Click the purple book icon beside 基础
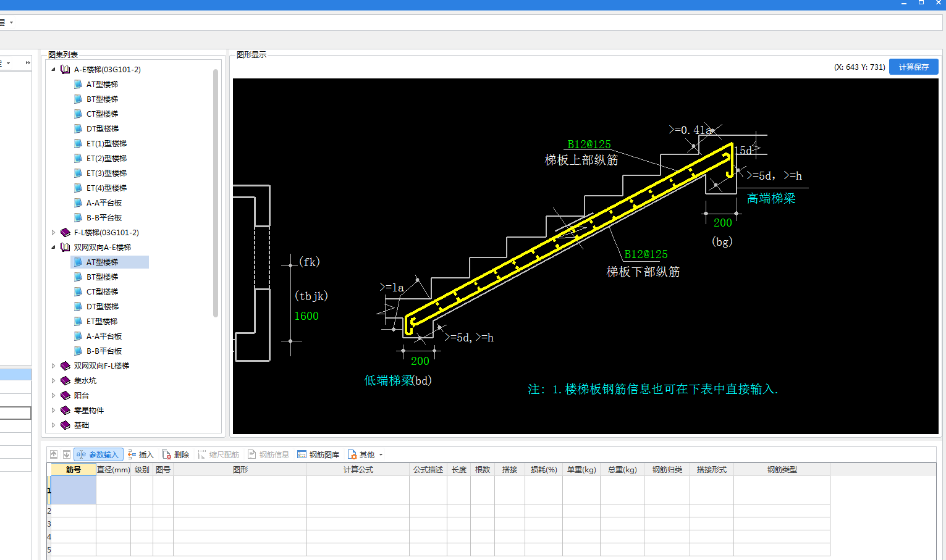This screenshot has width=946, height=560. (x=65, y=425)
